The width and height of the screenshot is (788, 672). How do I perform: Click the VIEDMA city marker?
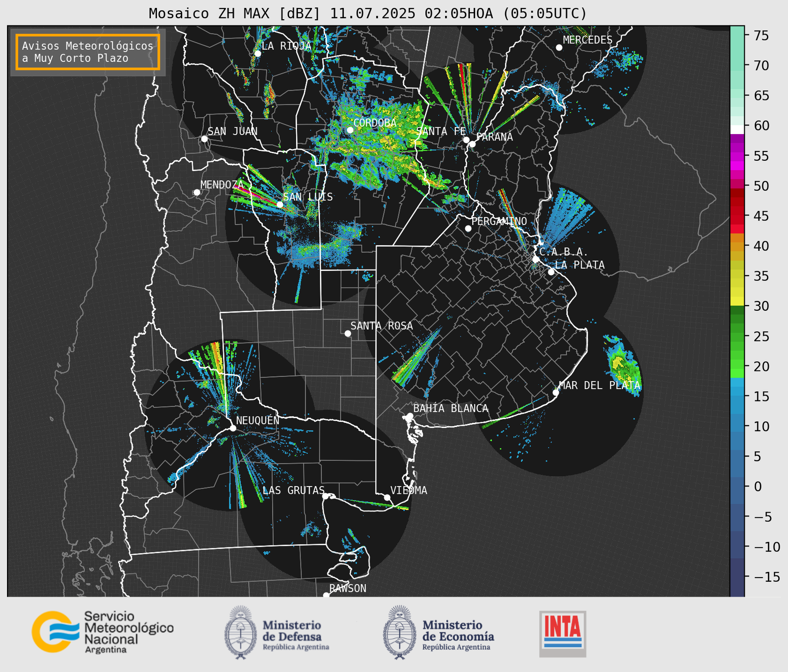(x=387, y=497)
